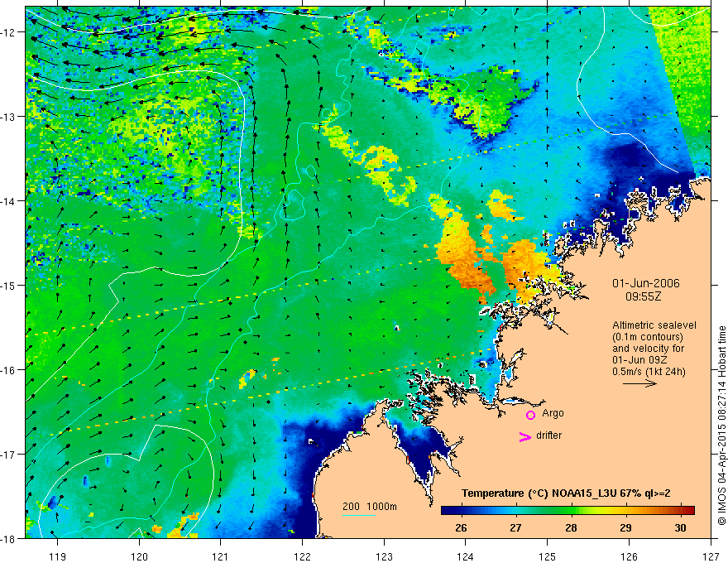Click the colorbar label 30
Viewport: 728px width, 563px height.
(x=680, y=527)
